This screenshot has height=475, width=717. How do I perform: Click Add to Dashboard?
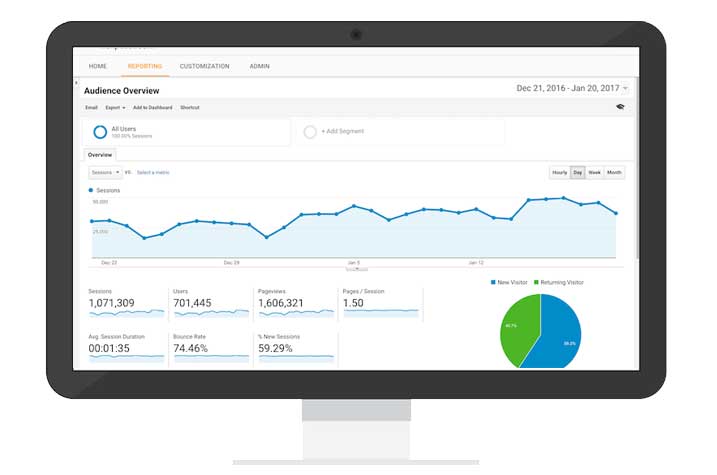click(153, 107)
